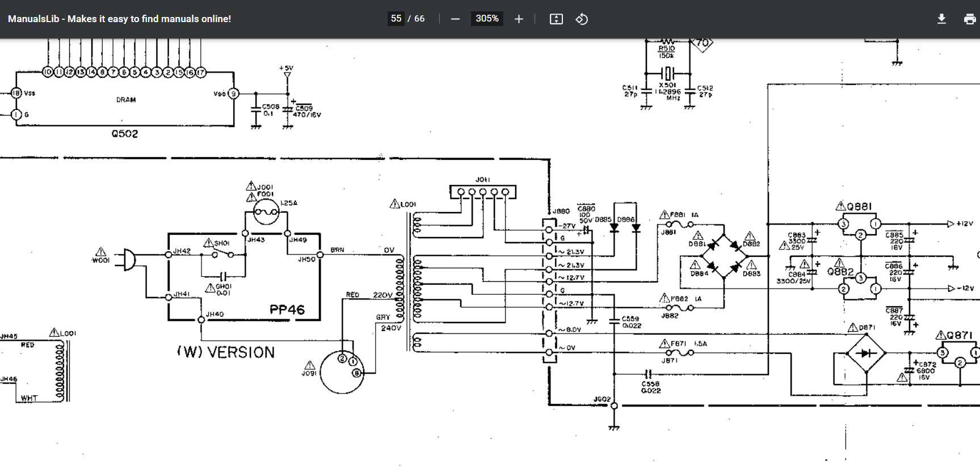Click the SH01 switch label
The image size is (980, 474).
coord(222,243)
